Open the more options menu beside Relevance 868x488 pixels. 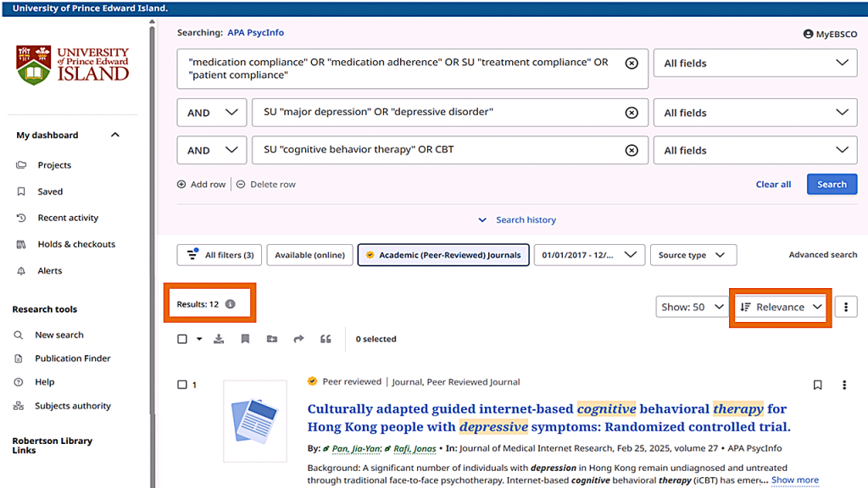845,307
